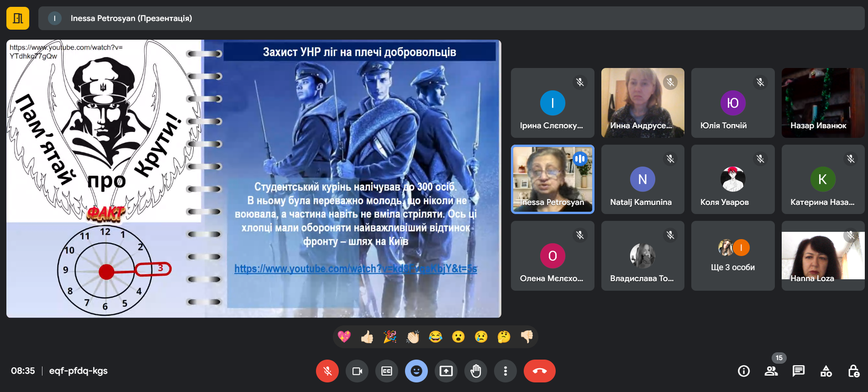Open host controls lock icon
The width and height of the screenshot is (868, 392).
click(853, 371)
